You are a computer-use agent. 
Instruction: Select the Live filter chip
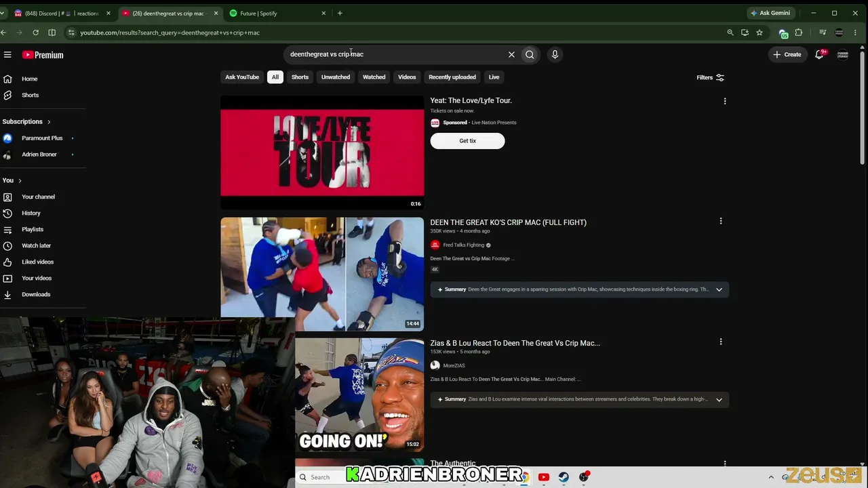pyautogui.click(x=494, y=77)
